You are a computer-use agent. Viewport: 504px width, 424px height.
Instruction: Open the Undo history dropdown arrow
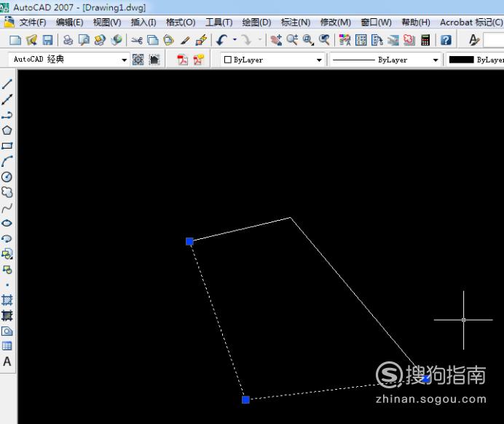(x=235, y=40)
